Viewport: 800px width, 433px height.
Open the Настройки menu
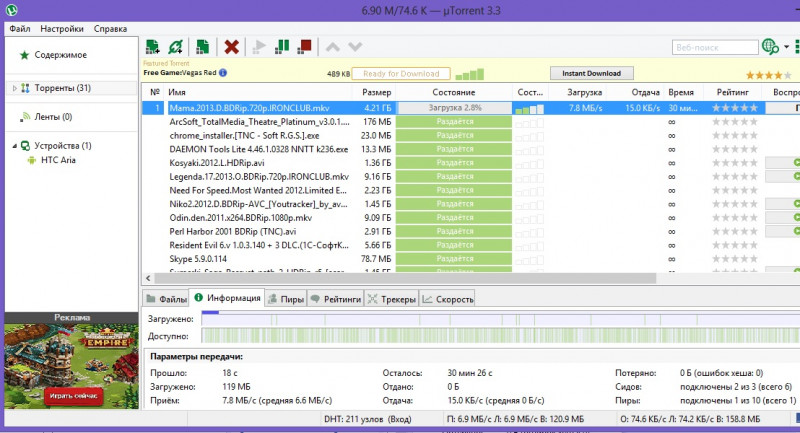pos(62,29)
